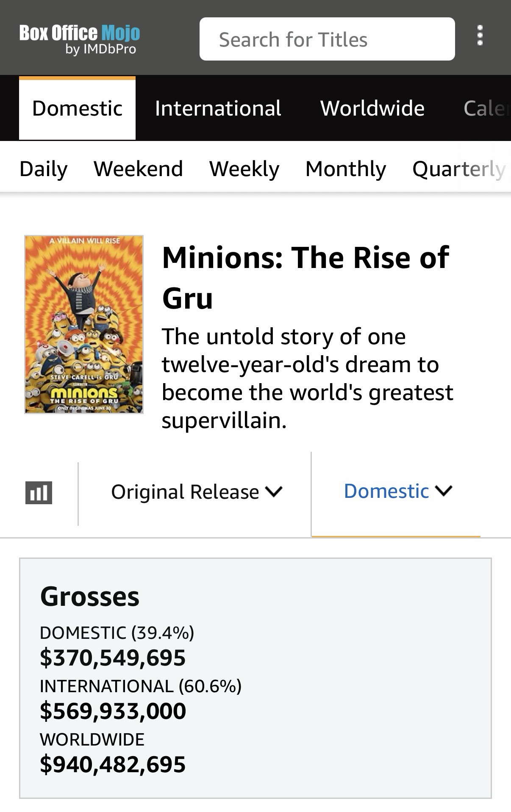Viewport: 511px width, 812px height.
Task: Click the worldwide gross $940,482,695 figure
Action: [x=113, y=765]
